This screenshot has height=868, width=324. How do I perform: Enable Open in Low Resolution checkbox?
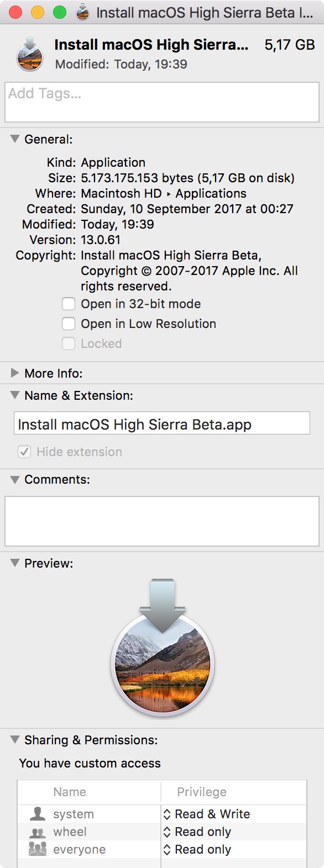point(69,324)
